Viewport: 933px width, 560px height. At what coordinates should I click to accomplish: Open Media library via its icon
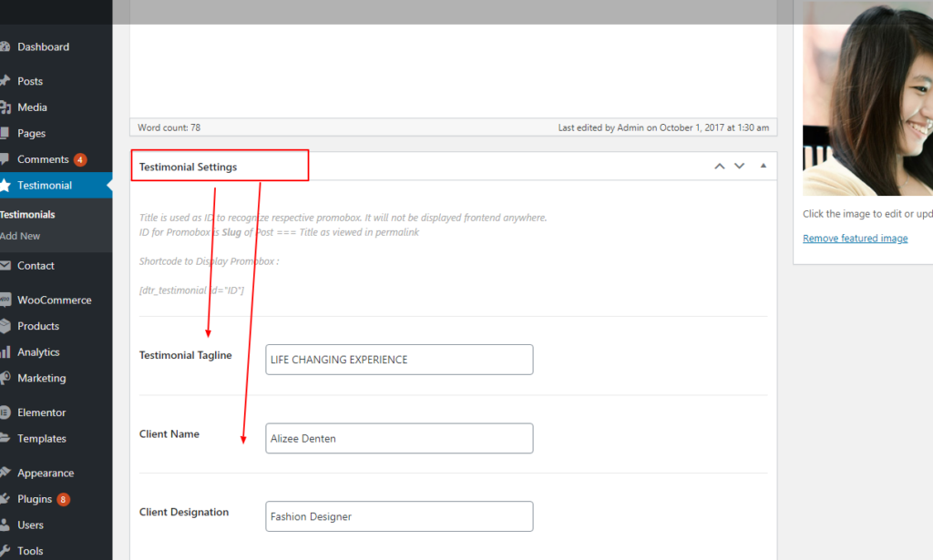pyautogui.click(x=5, y=107)
